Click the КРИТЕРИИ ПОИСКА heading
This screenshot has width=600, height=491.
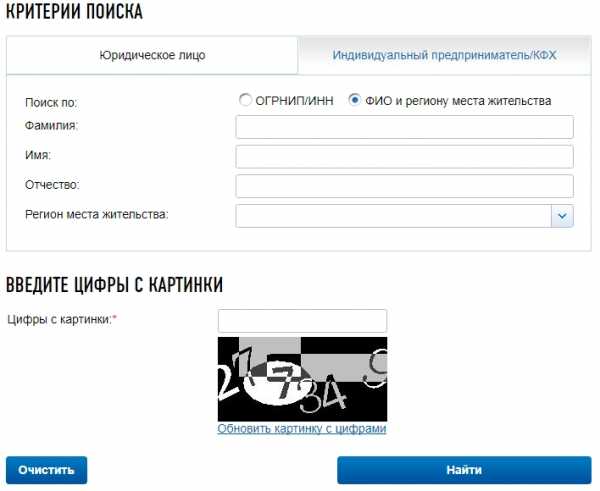[x=74, y=11]
